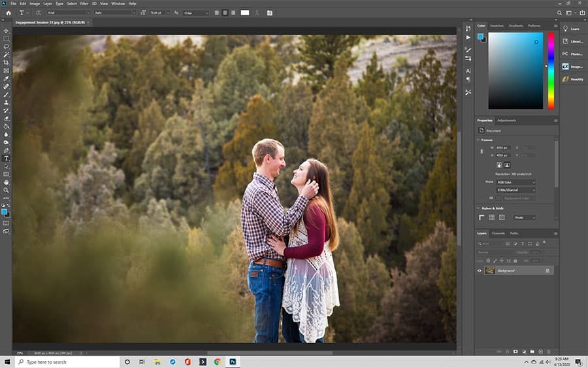Image resolution: width=588 pixels, height=368 pixels.
Task: Open Photoshop from the Windows taskbar
Action: coord(232,361)
